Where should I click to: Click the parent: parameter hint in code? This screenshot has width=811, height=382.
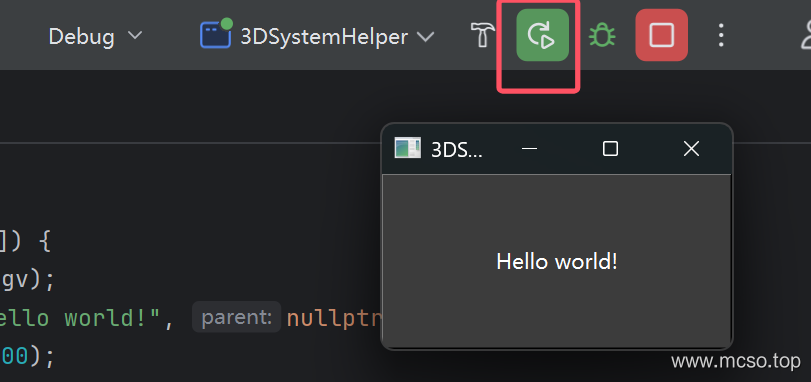(x=236, y=317)
